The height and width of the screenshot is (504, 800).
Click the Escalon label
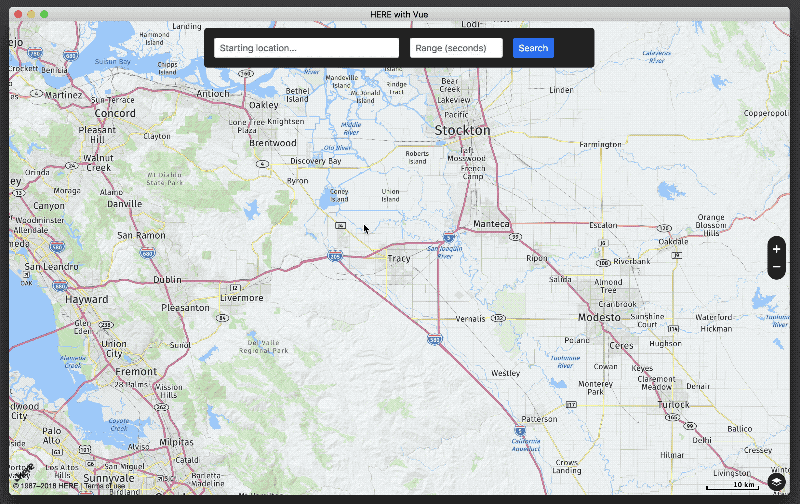pyautogui.click(x=603, y=225)
